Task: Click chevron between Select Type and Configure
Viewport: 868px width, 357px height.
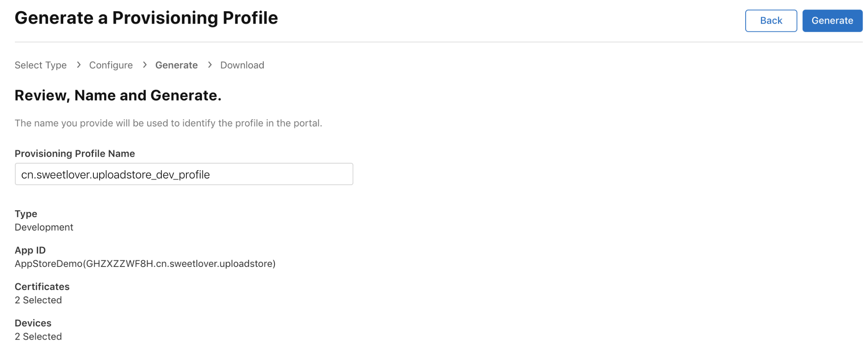Action: click(79, 65)
